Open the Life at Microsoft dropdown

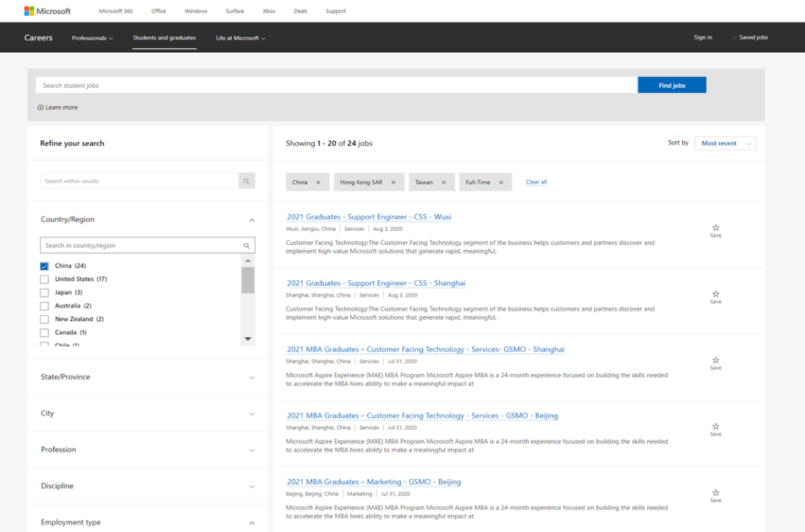click(x=240, y=38)
